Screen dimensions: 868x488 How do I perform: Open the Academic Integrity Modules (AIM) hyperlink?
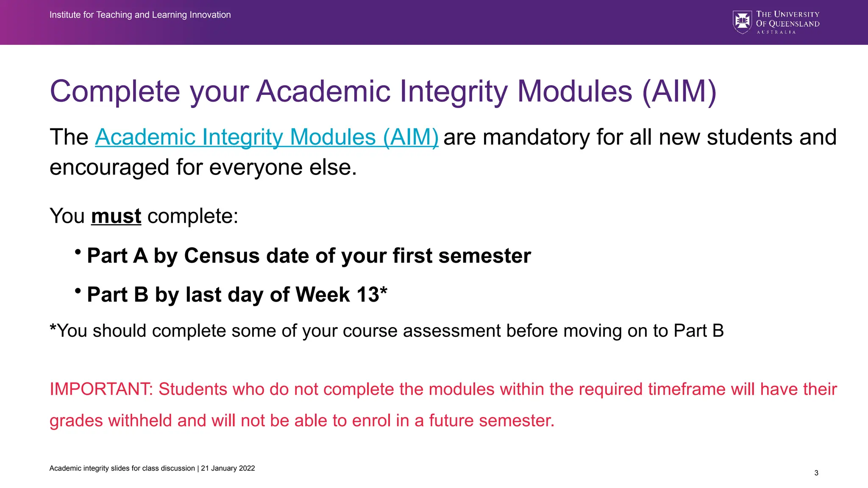(x=267, y=137)
